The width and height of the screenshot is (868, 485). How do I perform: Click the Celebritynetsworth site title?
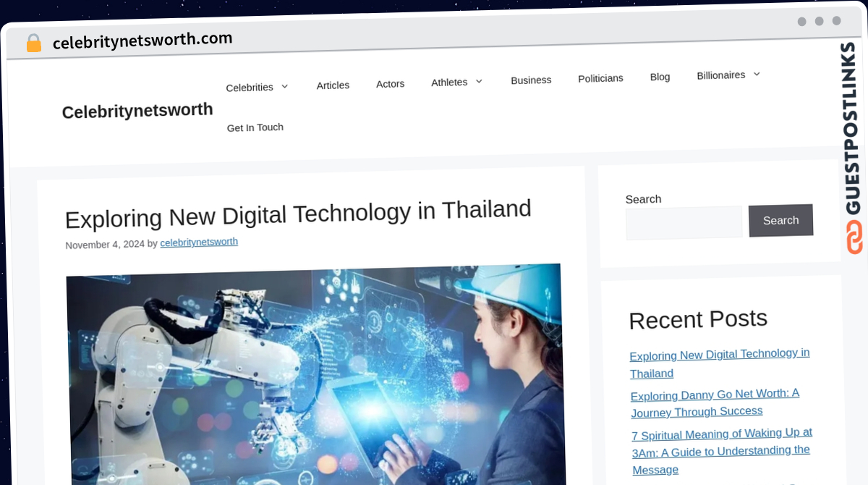coord(137,111)
